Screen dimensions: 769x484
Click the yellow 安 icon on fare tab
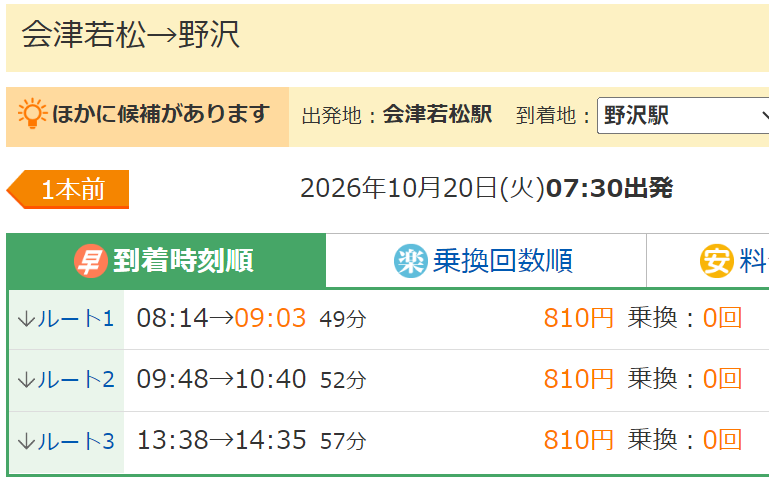coord(716,261)
